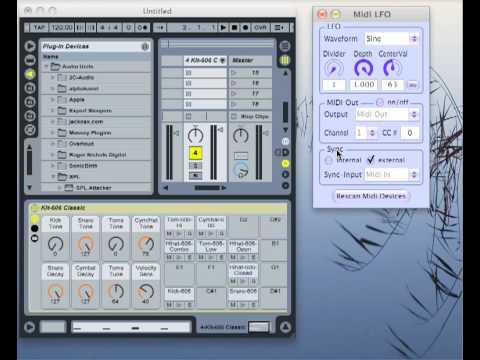Click the Velocity Sens macro knob
The height and width of the screenshot is (360, 480).
[146, 292]
